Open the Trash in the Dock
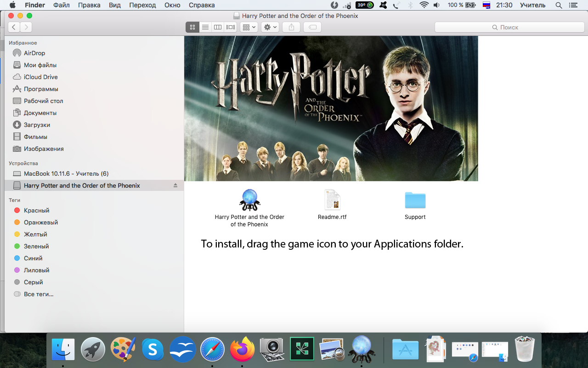This screenshot has width=588, height=368. point(525,349)
